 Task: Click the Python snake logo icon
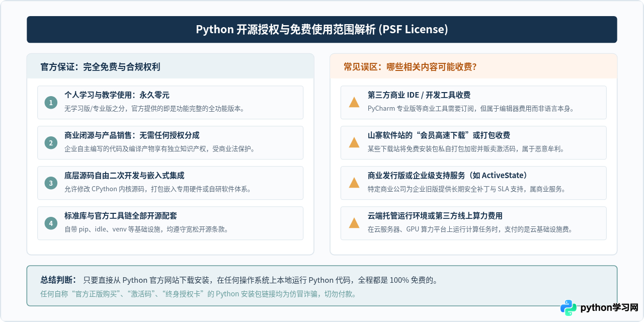coord(569,308)
